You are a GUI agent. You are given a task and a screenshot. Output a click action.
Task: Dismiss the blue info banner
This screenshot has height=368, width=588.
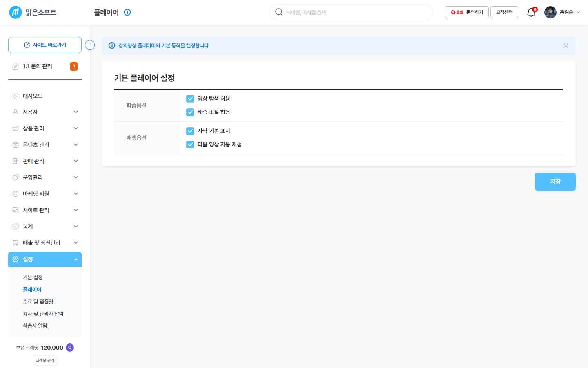click(566, 46)
